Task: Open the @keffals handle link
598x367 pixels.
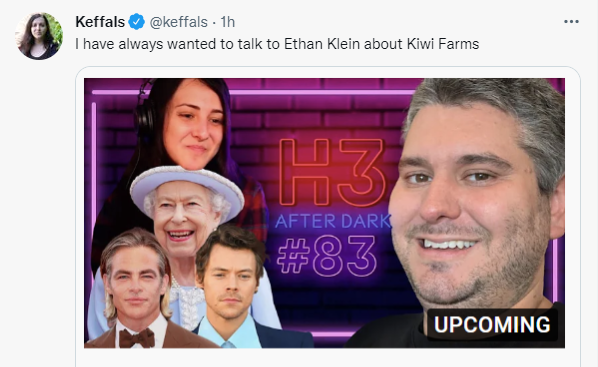Action: tap(179, 22)
